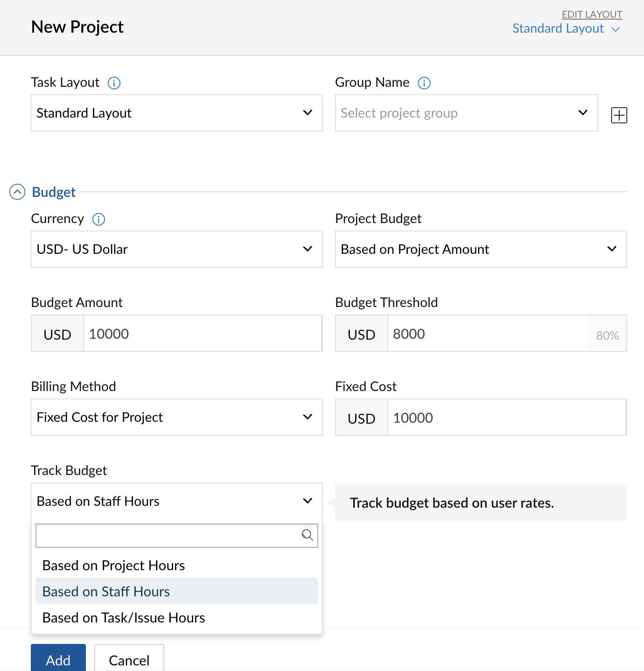The width and height of the screenshot is (644, 671).
Task: Click the Cancel button
Action: [129, 658]
